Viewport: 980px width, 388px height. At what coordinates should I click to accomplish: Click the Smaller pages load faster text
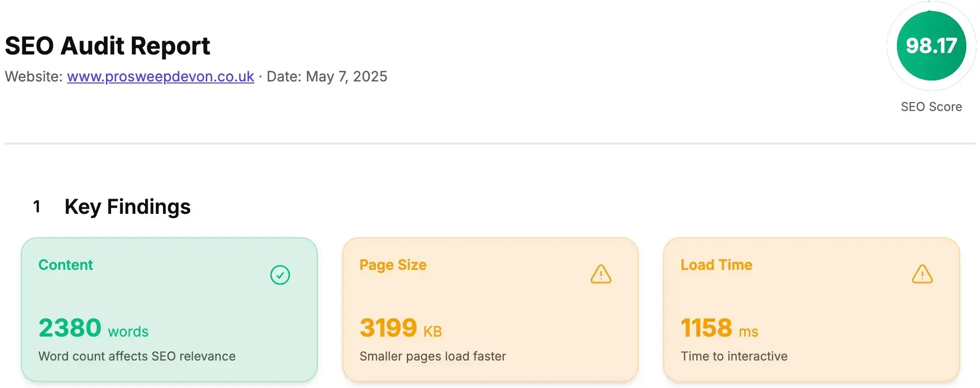pyautogui.click(x=432, y=356)
